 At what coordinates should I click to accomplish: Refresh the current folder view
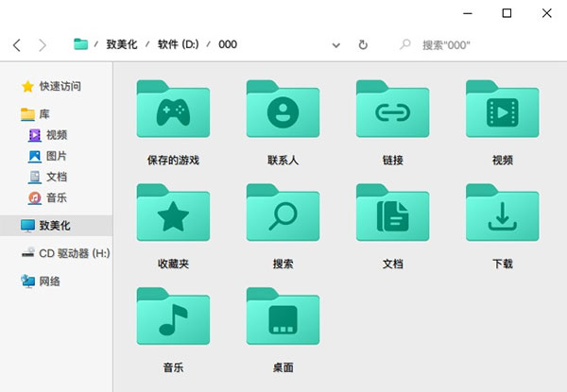pos(363,44)
